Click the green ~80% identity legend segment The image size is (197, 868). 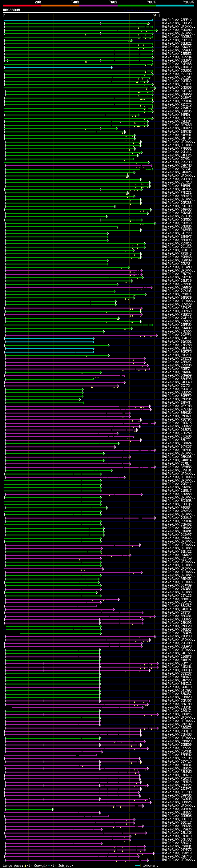pyautogui.click(x=137, y=6)
